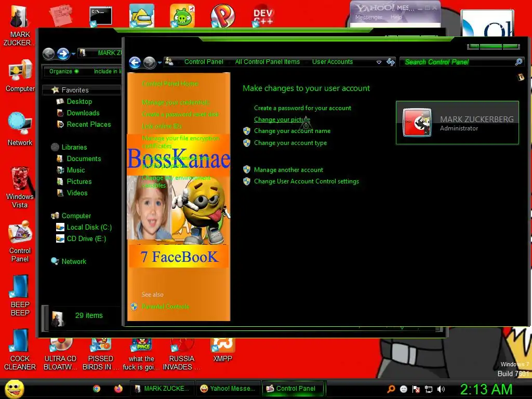Open the address bar history dropdown arrow
Image resolution: width=532 pixels, height=399 pixels.
379,62
